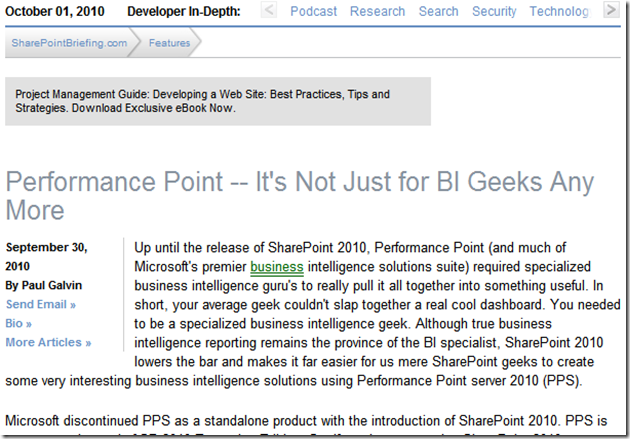630x439 pixels.
Task: Open More Articles link
Action: coord(48,342)
